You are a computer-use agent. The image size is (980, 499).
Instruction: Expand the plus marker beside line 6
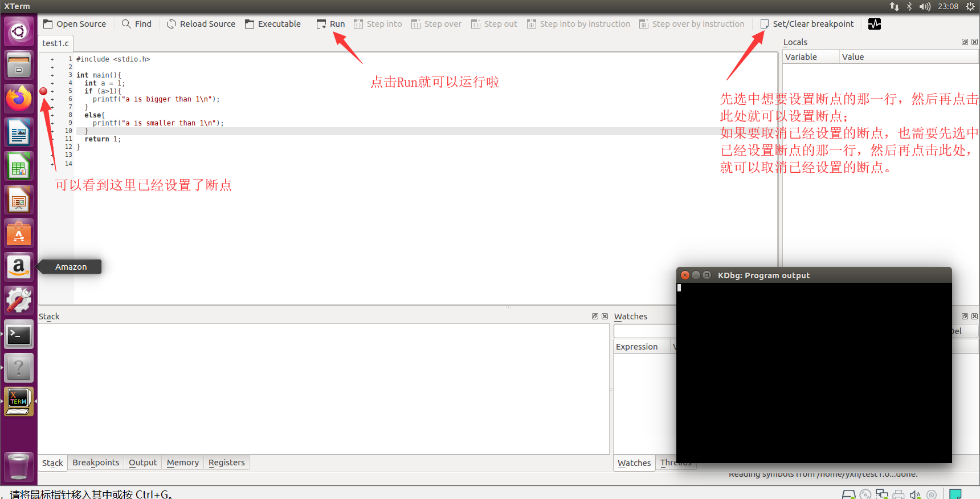coord(52,99)
